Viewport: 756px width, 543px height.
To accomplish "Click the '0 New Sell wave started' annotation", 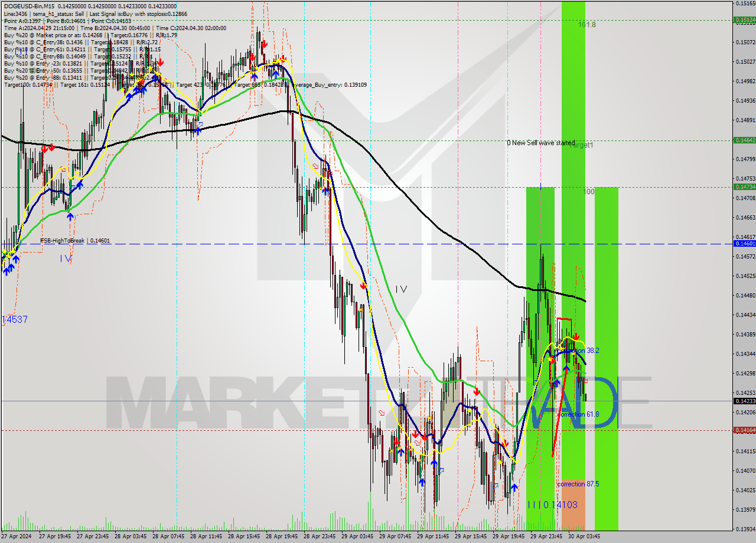I will [x=541, y=143].
